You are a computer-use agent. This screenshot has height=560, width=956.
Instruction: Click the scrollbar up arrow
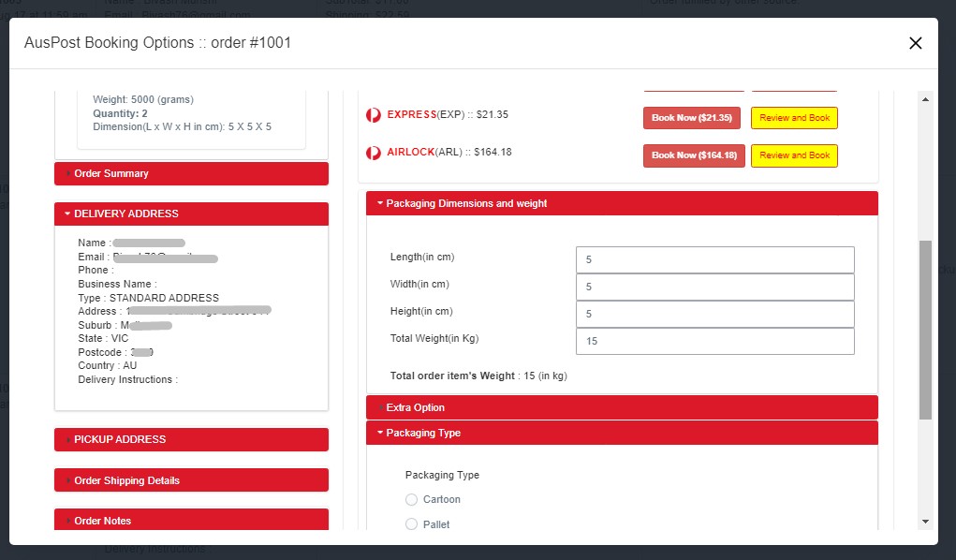point(925,99)
